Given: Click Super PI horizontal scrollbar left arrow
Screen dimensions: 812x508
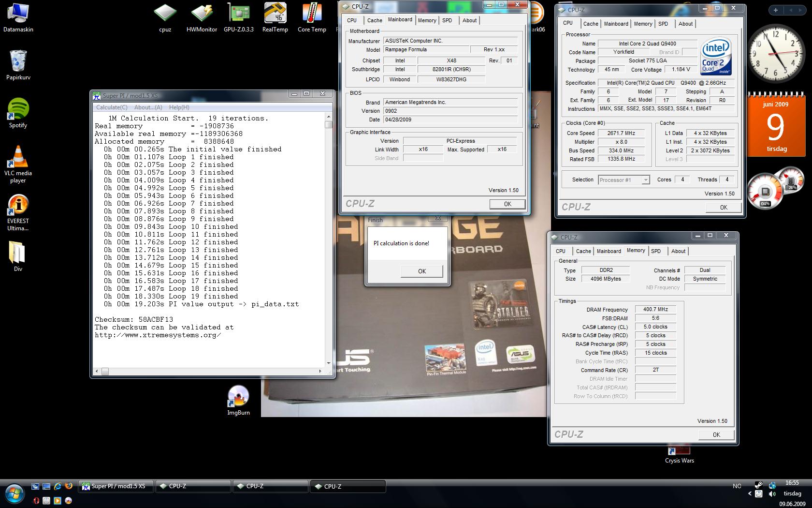Looking at the screenshot, I should click(97, 371).
